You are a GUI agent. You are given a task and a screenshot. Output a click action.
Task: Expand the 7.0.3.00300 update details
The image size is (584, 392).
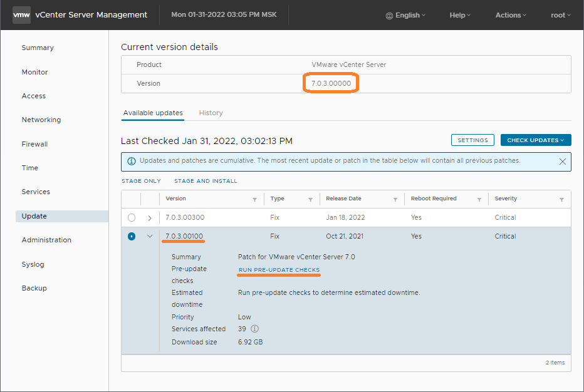[150, 218]
